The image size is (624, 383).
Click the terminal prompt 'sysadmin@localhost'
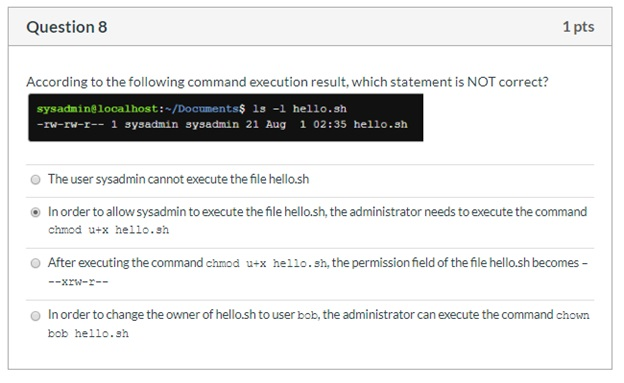[97, 109]
